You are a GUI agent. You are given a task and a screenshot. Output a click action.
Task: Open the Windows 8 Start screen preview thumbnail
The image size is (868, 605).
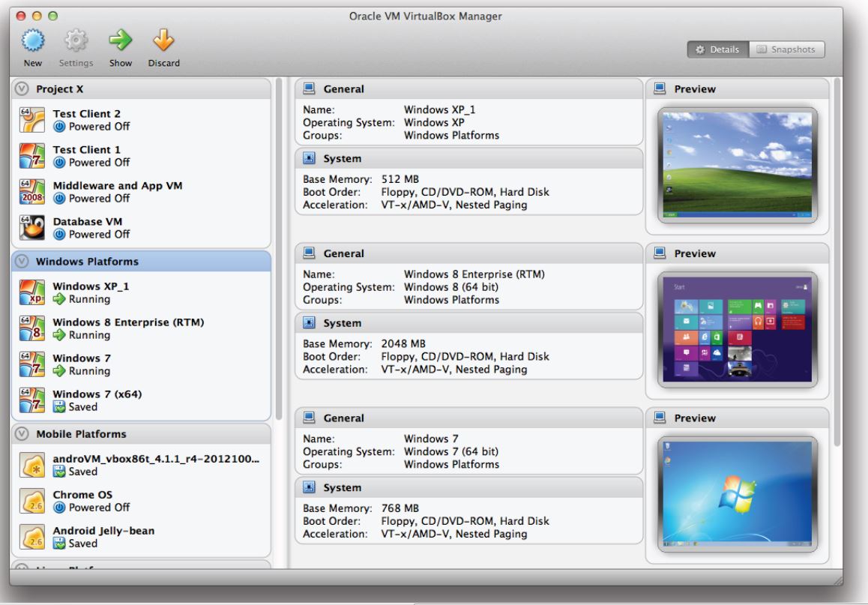click(738, 329)
